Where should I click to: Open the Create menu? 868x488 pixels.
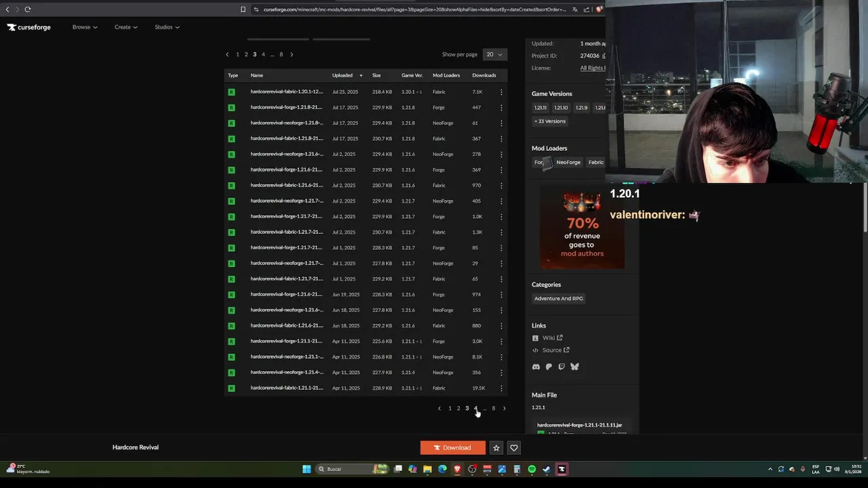coord(126,27)
